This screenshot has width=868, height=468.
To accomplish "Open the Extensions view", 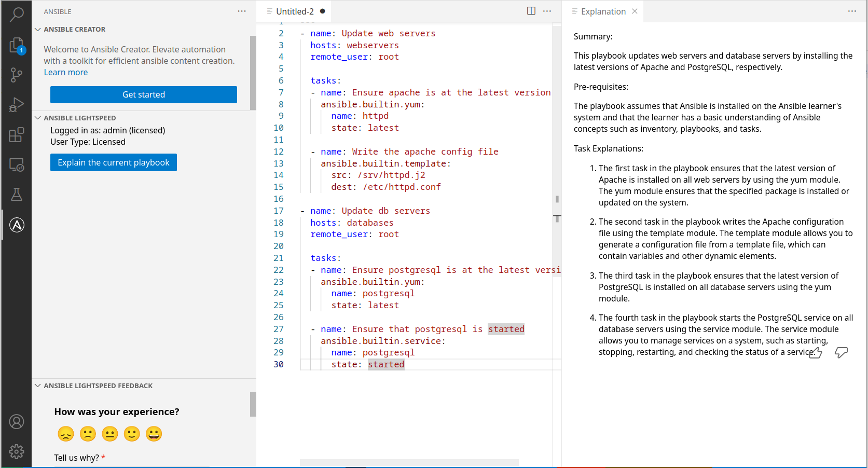I will [17, 135].
